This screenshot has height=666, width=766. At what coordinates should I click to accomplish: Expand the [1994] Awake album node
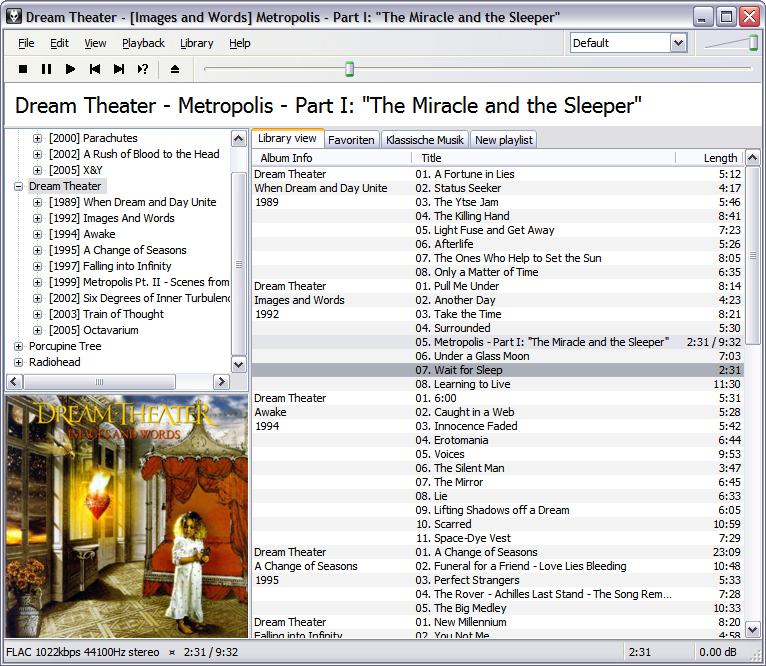pos(37,234)
